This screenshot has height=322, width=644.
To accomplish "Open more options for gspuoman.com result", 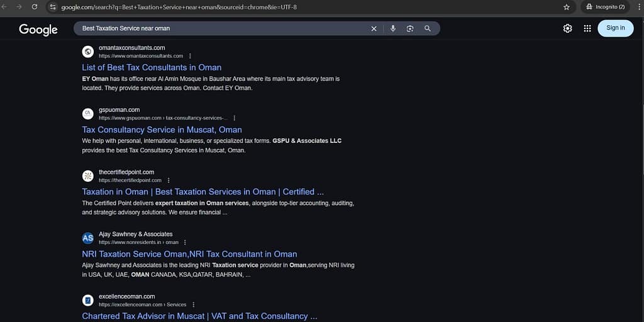I will click(235, 118).
